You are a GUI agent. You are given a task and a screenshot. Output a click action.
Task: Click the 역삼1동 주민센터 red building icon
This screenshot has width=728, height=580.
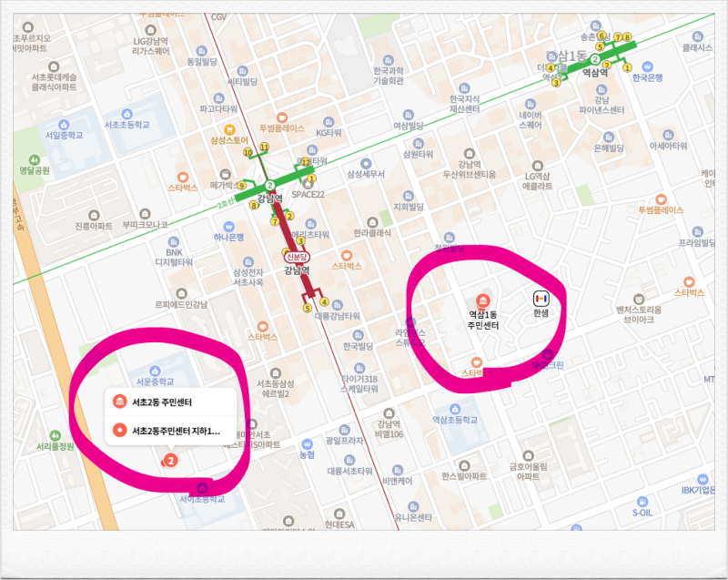click(483, 300)
